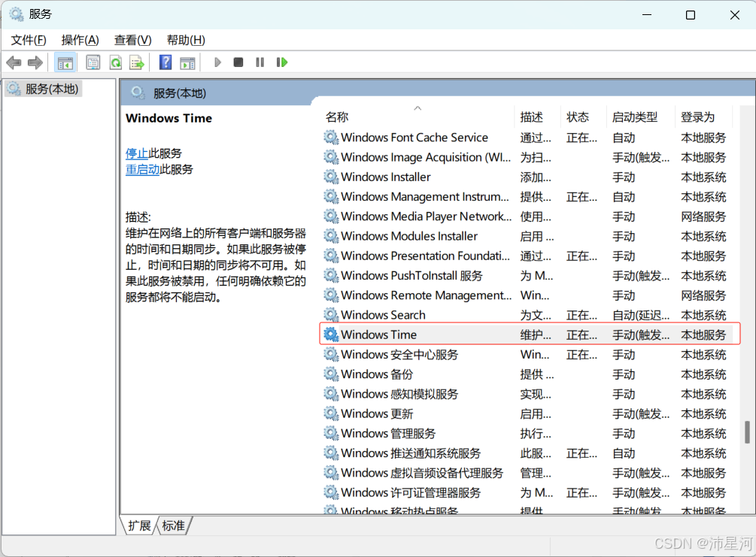Select Windows 推送通知系统服务 row
Image resolution: width=756 pixels, height=557 pixels.
point(528,453)
